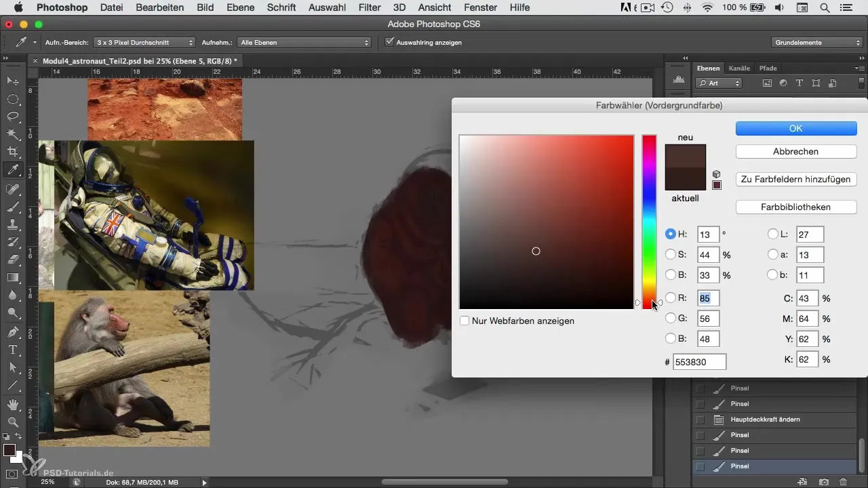Switch to the Kanäle tab

coord(739,68)
